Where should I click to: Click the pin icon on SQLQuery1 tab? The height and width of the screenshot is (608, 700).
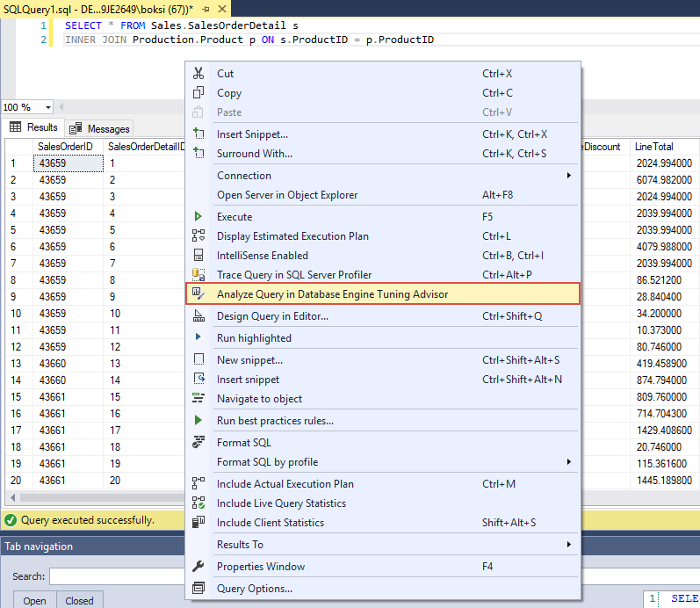click(206, 9)
